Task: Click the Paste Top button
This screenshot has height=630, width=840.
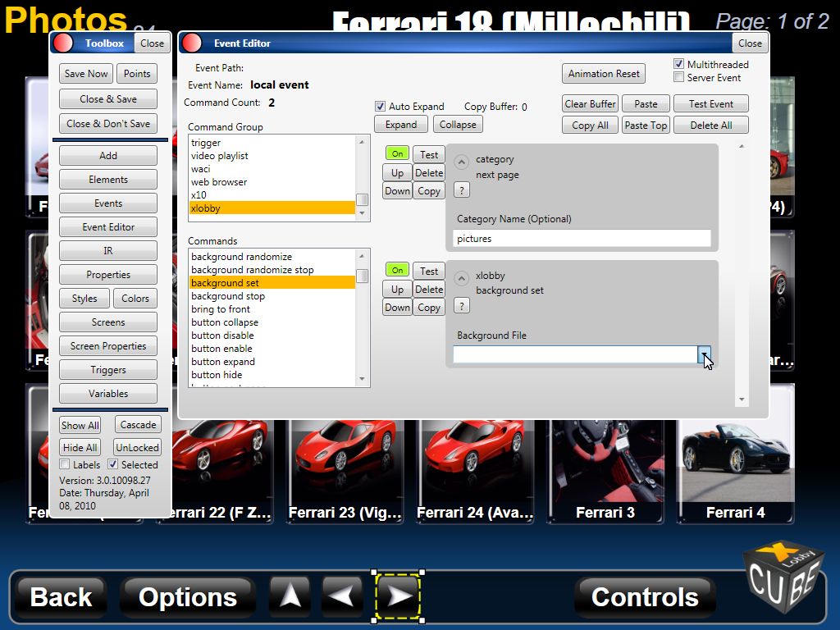Action: [646, 125]
